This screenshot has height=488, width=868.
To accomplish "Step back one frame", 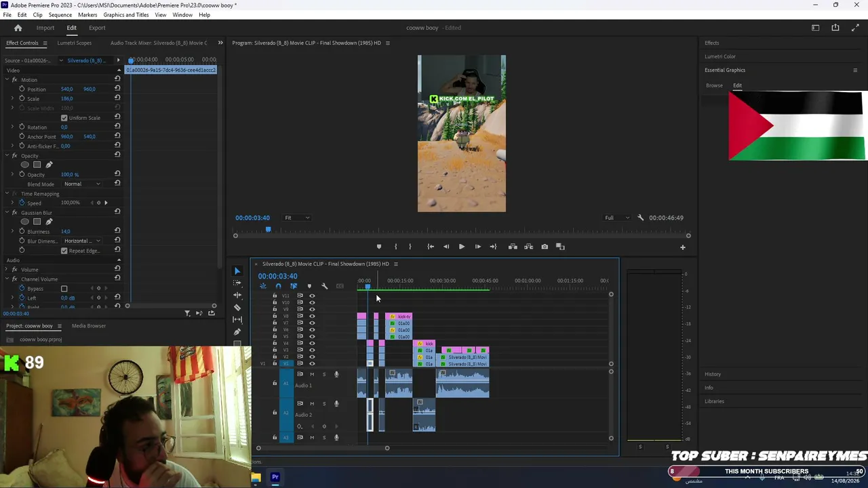I will pyautogui.click(x=446, y=247).
